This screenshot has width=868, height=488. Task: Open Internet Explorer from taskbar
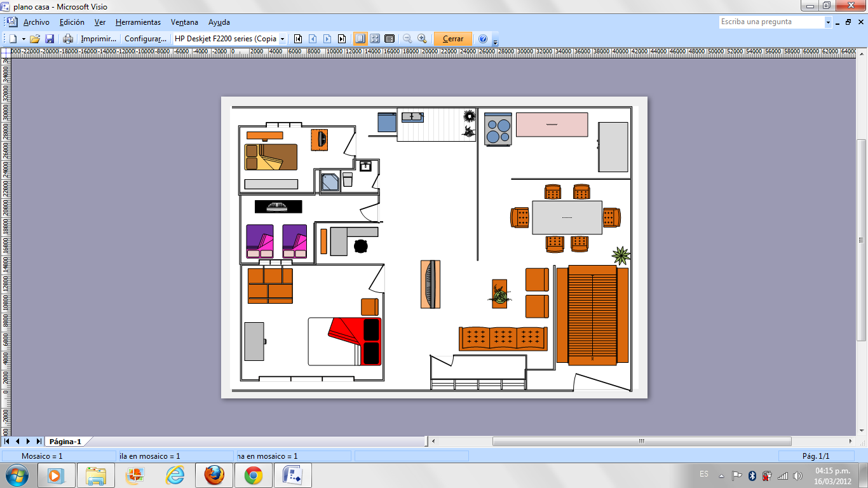pyautogui.click(x=175, y=475)
